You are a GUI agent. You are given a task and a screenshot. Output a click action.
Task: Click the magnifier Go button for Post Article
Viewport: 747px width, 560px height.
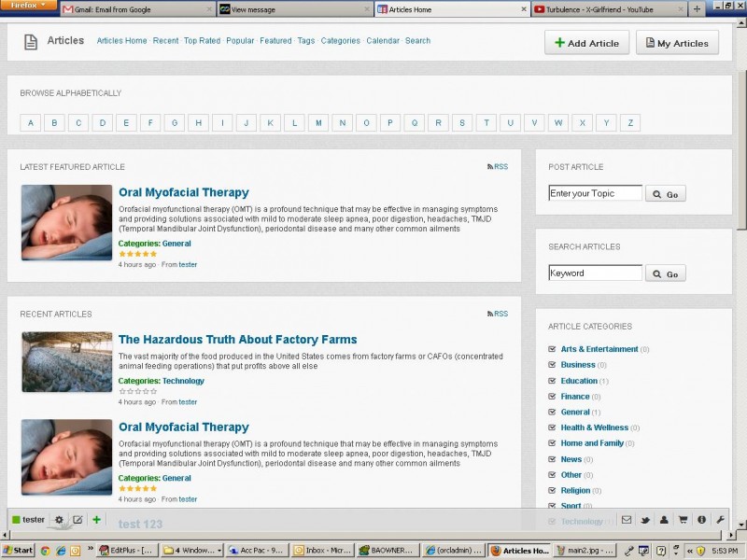point(666,194)
